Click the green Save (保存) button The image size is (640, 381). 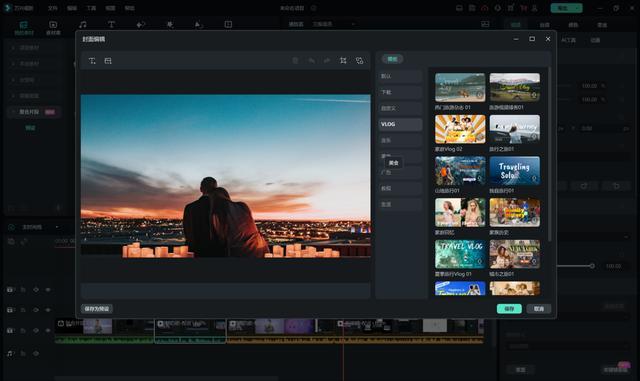coord(509,309)
